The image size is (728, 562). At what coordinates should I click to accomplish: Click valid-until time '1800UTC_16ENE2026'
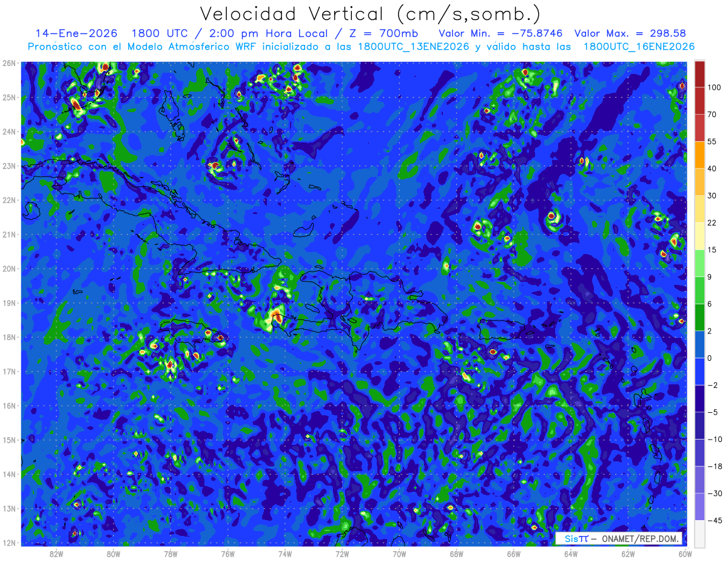(639, 47)
